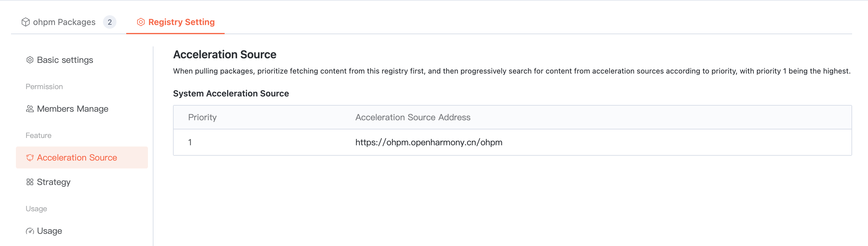The height and width of the screenshot is (246, 868).
Task: Open the Strategy settings page
Action: coord(53,182)
